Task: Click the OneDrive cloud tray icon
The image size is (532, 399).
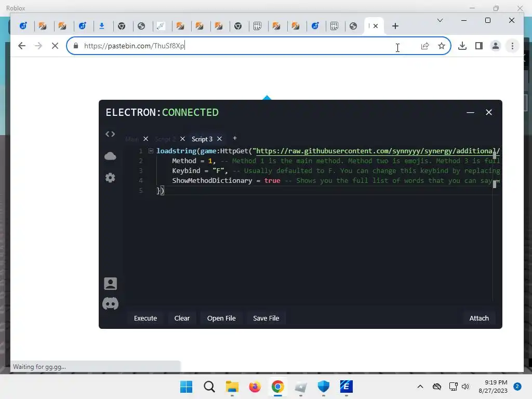Action: (x=437, y=387)
